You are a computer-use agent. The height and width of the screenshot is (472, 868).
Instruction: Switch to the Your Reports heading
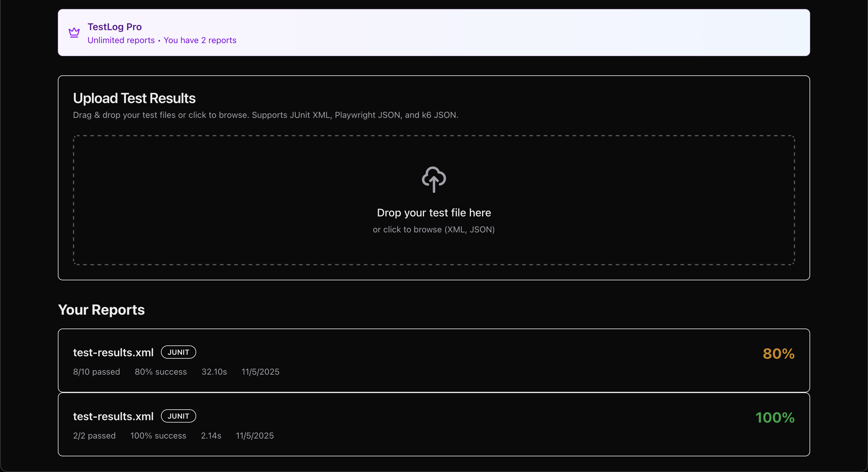[101, 310]
